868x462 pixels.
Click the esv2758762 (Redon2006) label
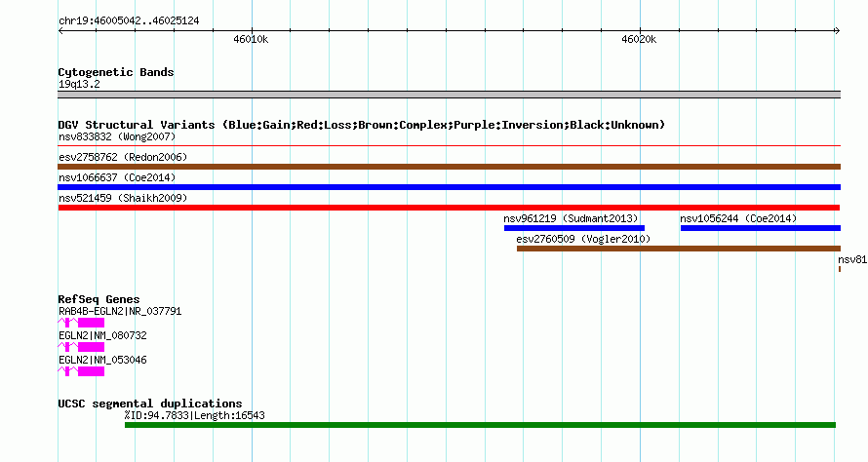pyautogui.click(x=123, y=157)
